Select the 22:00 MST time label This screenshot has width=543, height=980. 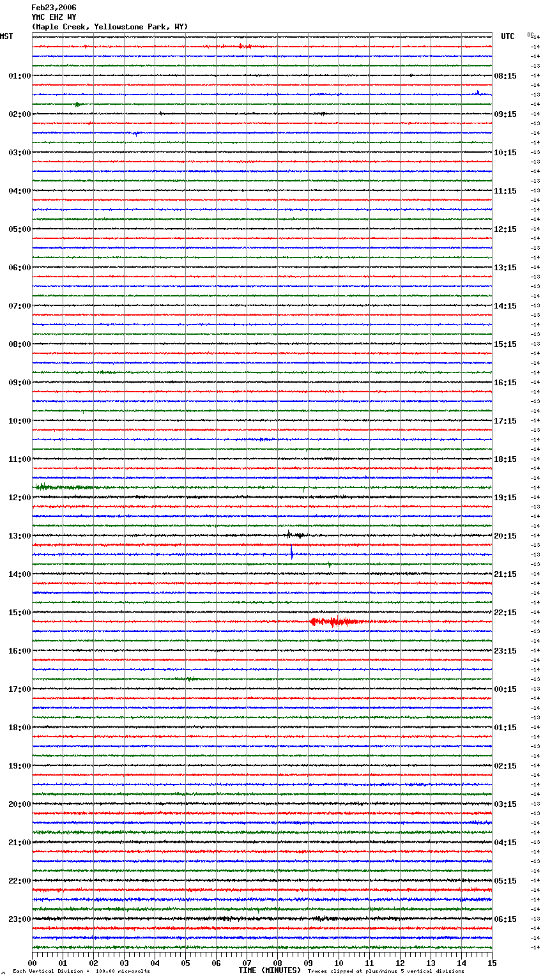click(x=20, y=881)
